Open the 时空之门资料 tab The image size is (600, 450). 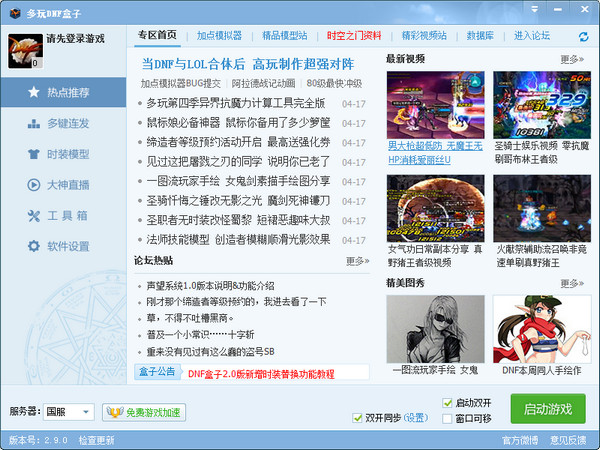coord(354,36)
